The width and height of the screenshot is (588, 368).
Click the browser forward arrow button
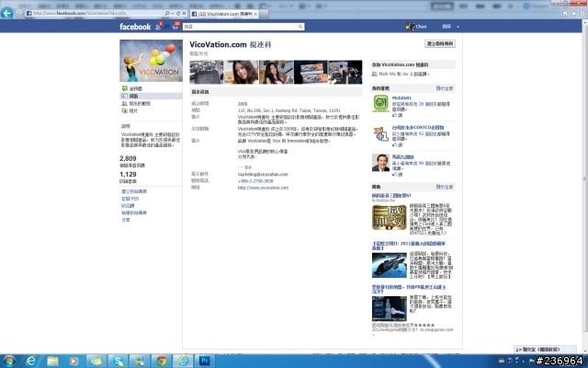18,14
